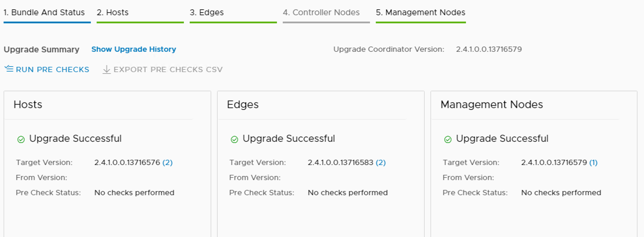Click Edges upgrade successful checkmark icon
The width and height of the screenshot is (644, 237).
[234, 140]
